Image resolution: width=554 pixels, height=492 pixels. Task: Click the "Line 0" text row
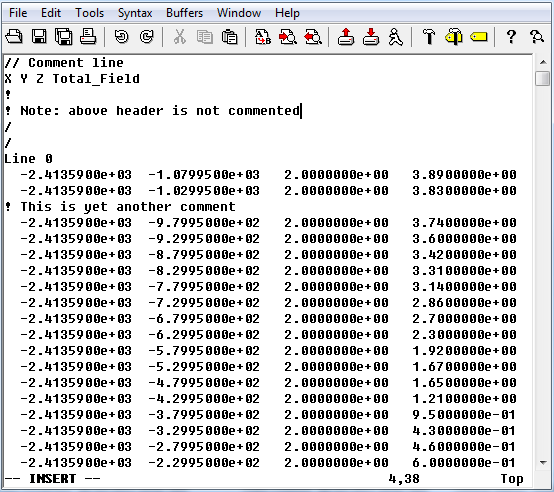click(29, 159)
